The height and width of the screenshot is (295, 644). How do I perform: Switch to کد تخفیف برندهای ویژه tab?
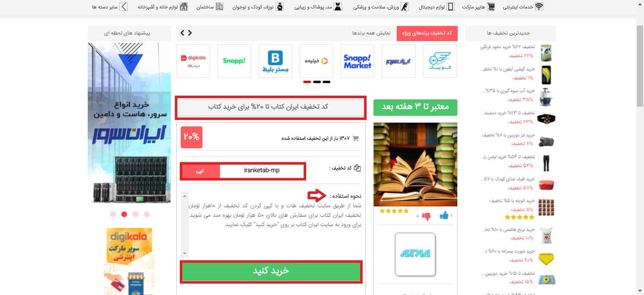coord(427,33)
